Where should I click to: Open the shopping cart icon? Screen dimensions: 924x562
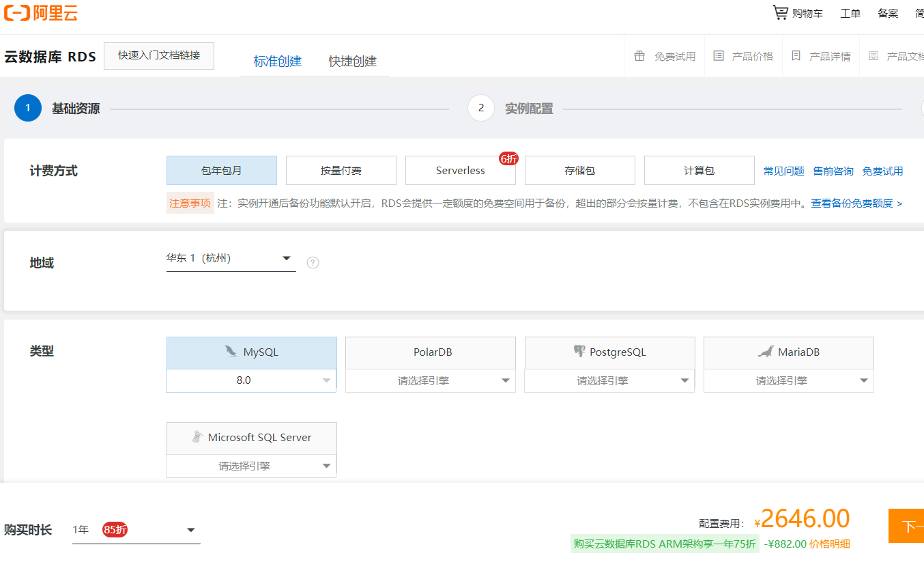(780, 12)
